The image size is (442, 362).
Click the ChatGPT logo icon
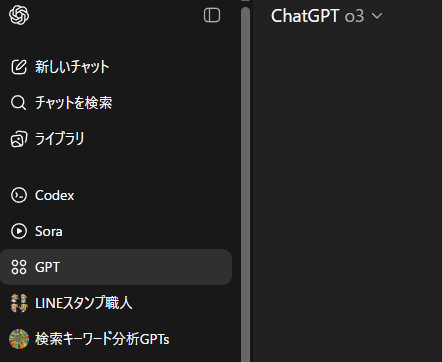click(x=19, y=15)
